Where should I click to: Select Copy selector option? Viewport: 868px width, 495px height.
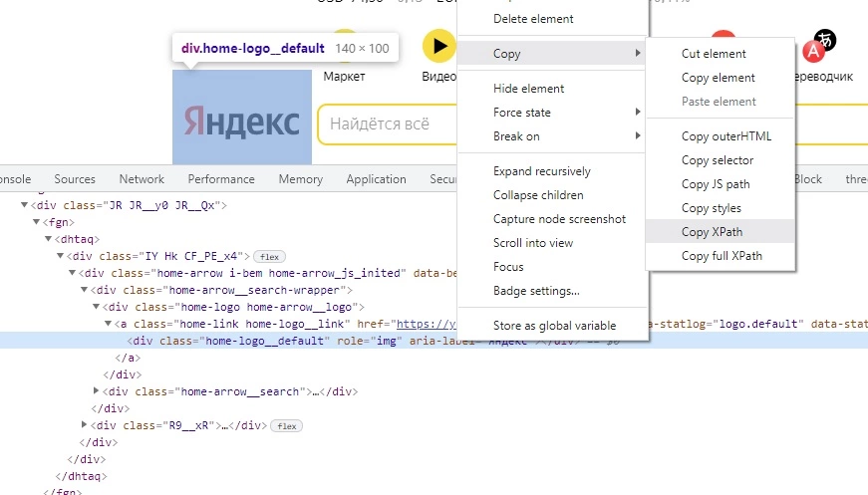tap(721, 159)
